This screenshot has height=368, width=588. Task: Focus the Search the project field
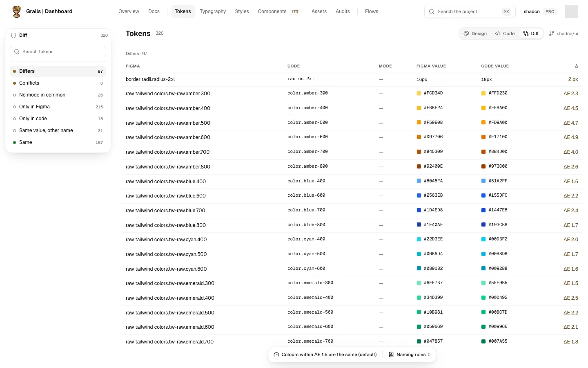pyautogui.click(x=470, y=11)
